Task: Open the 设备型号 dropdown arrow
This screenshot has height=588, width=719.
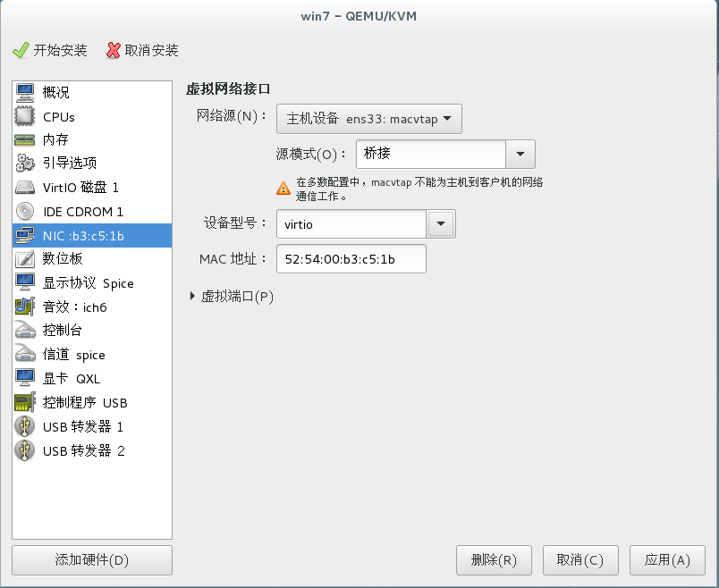Action: click(441, 224)
